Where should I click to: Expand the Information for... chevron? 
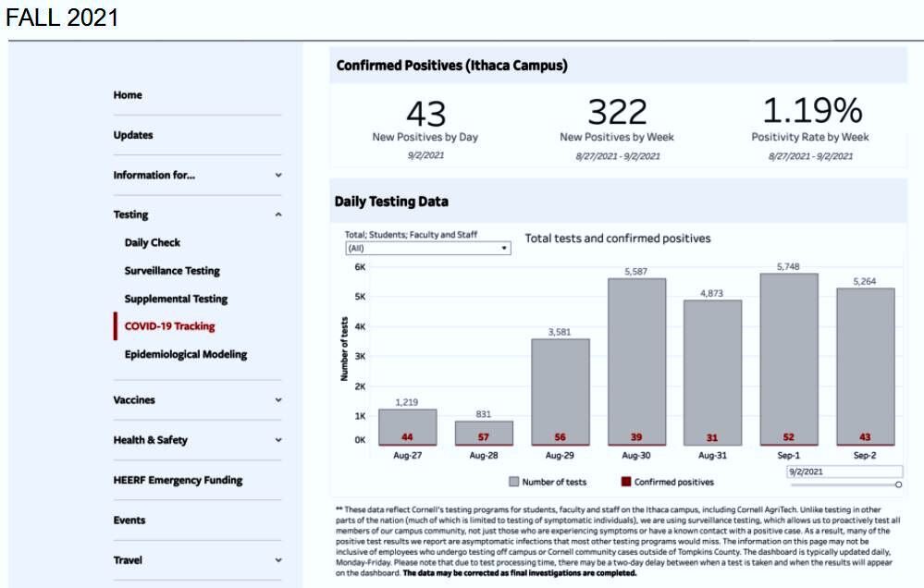pyautogui.click(x=278, y=175)
